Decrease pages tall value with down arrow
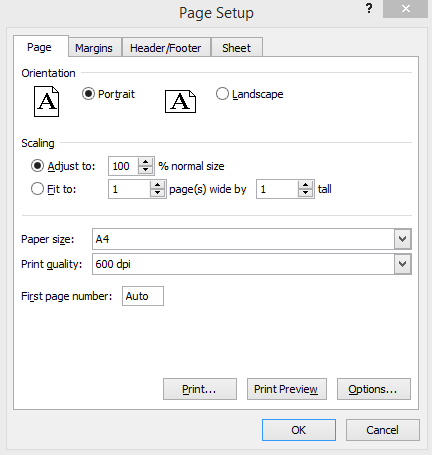The height and width of the screenshot is (455, 432). click(x=305, y=193)
